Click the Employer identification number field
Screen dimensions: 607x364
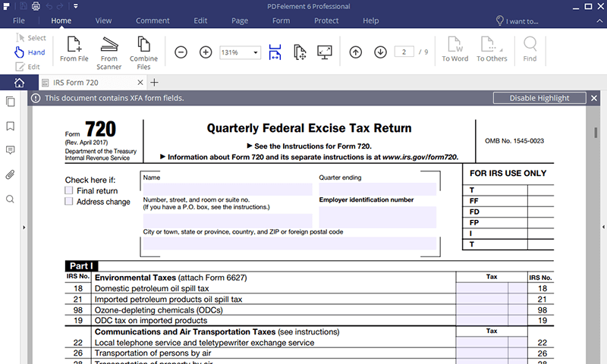pos(377,217)
